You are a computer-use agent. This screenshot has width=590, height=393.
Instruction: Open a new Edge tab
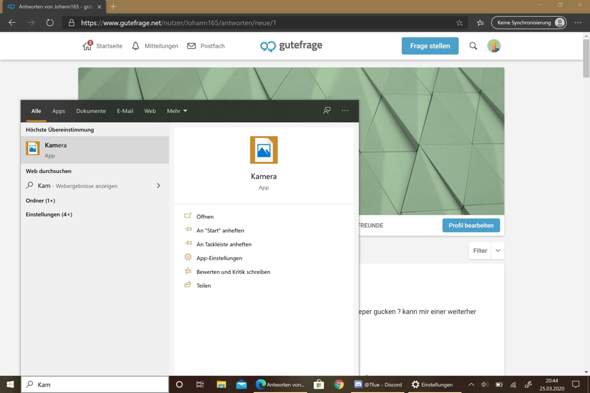[x=113, y=6]
